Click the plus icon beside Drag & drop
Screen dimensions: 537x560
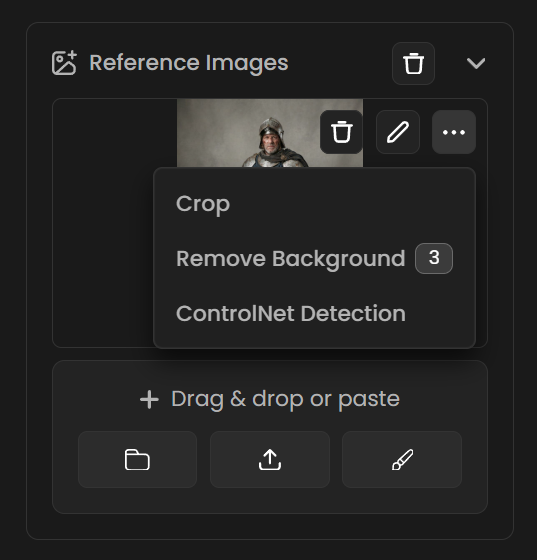pyautogui.click(x=149, y=400)
